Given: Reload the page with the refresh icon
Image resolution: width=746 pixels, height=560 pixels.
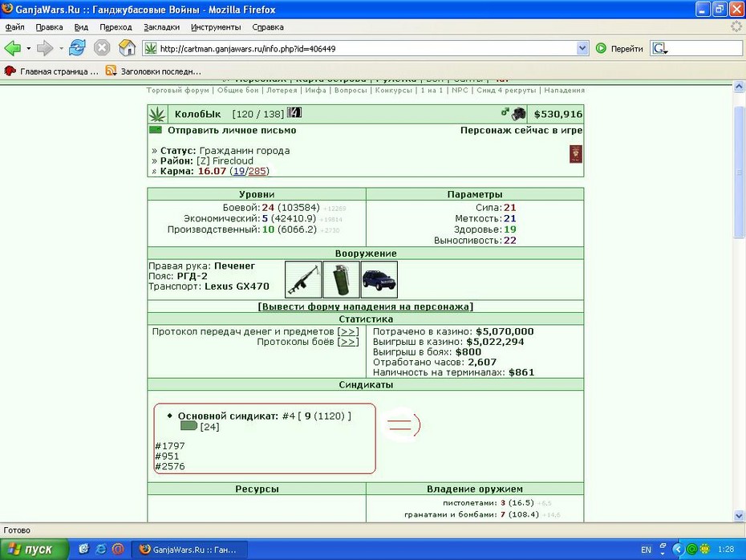Looking at the screenshot, I should coord(77,48).
